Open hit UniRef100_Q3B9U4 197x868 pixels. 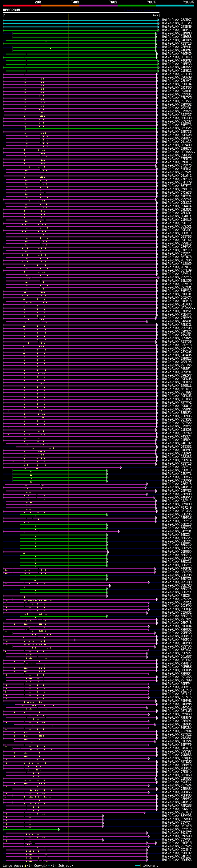[x=177, y=47]
